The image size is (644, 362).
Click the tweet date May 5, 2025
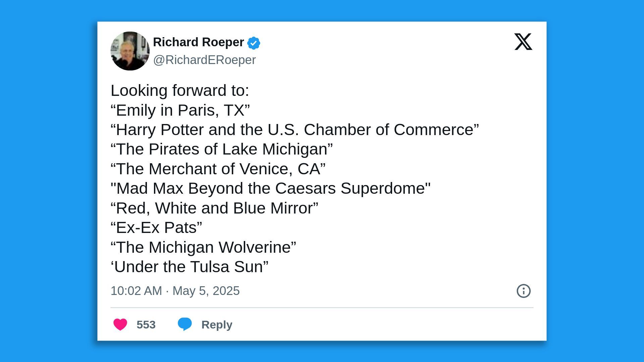click(206, 291)
